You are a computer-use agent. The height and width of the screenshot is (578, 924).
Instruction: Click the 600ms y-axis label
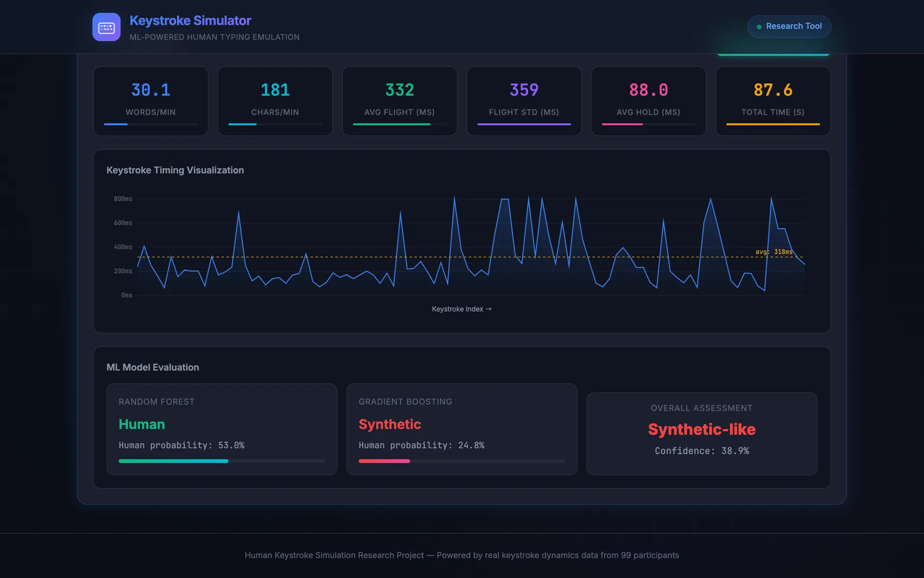tap(123, 223)
